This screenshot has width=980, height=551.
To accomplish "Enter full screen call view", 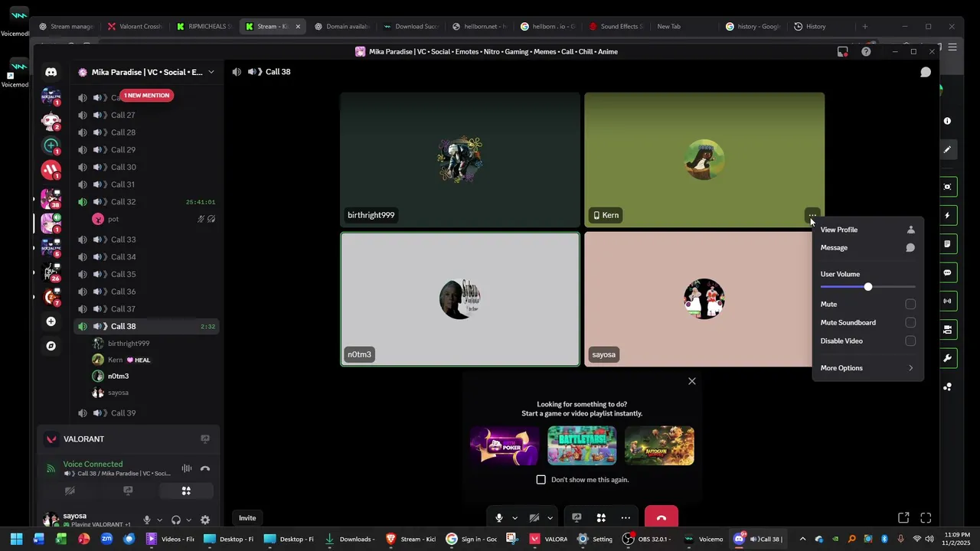I will [x=926, y=518].
